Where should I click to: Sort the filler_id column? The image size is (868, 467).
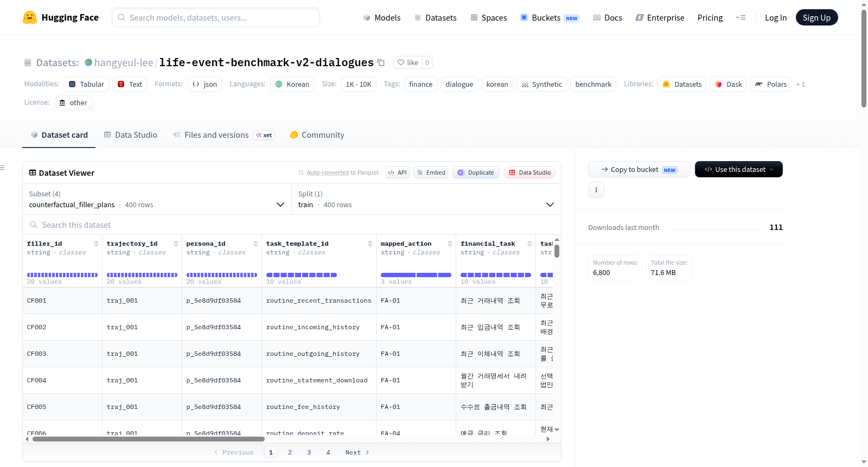(x=96, y=244)
